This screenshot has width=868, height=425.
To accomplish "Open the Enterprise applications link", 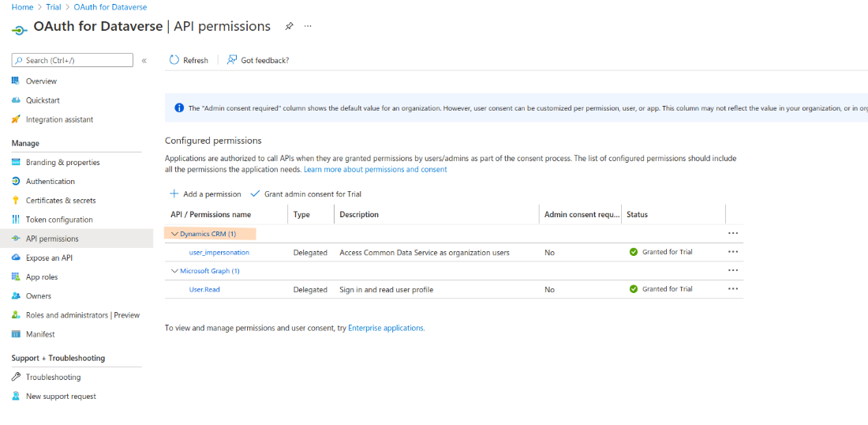I will (x=387, y=328).
